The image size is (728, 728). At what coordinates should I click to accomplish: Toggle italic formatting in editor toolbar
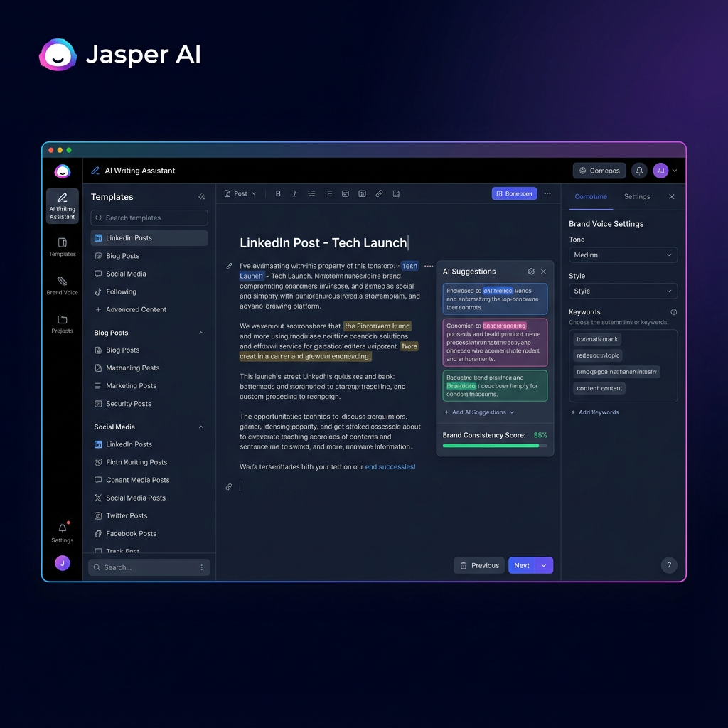(294, 193)
